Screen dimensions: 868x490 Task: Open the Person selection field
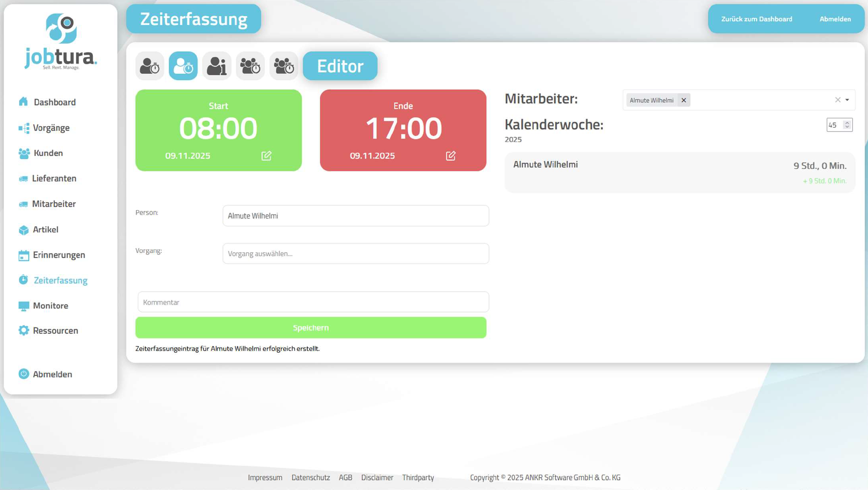pyautogui.click(x=355, y=215)
